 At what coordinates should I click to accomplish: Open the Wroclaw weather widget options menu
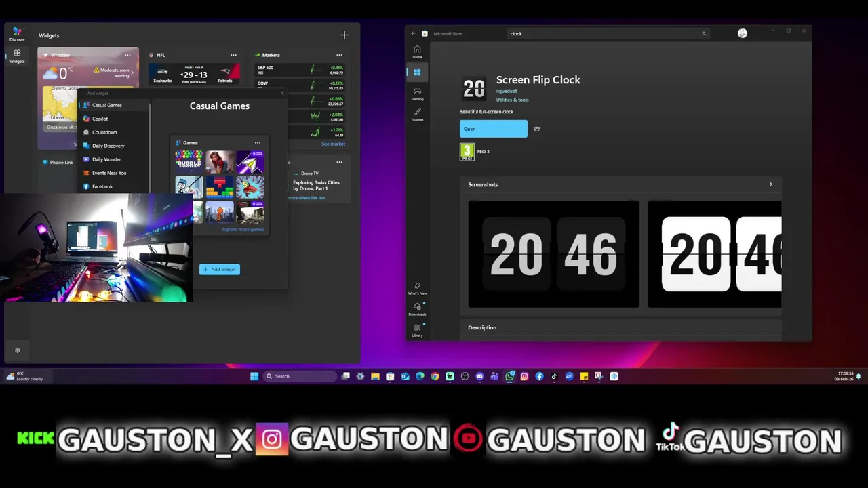127,55
